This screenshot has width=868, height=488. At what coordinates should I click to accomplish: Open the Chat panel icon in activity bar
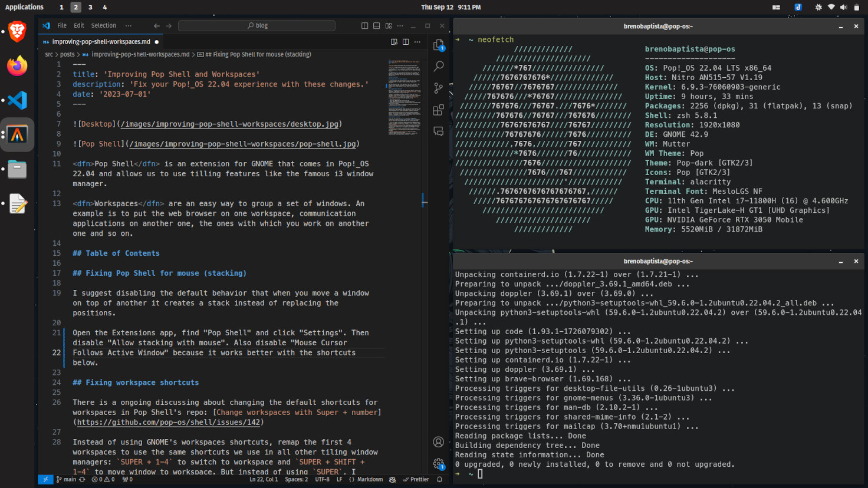coord(438,131)
